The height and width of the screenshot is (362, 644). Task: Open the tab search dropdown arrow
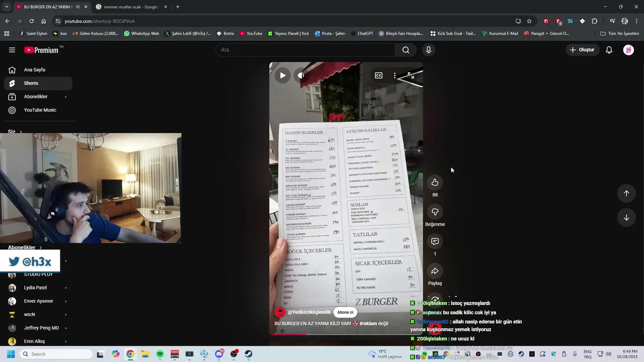6,7
